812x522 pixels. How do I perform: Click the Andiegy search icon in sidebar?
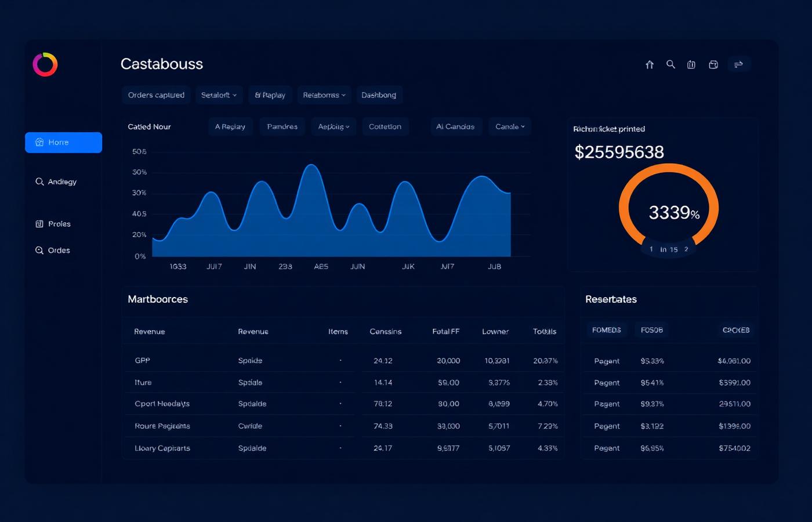tap(39, 182)
